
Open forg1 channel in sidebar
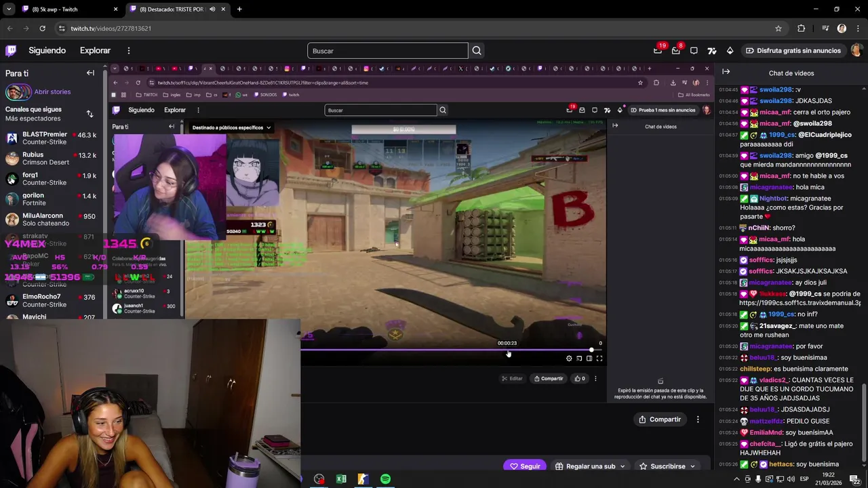click(51, 179)
